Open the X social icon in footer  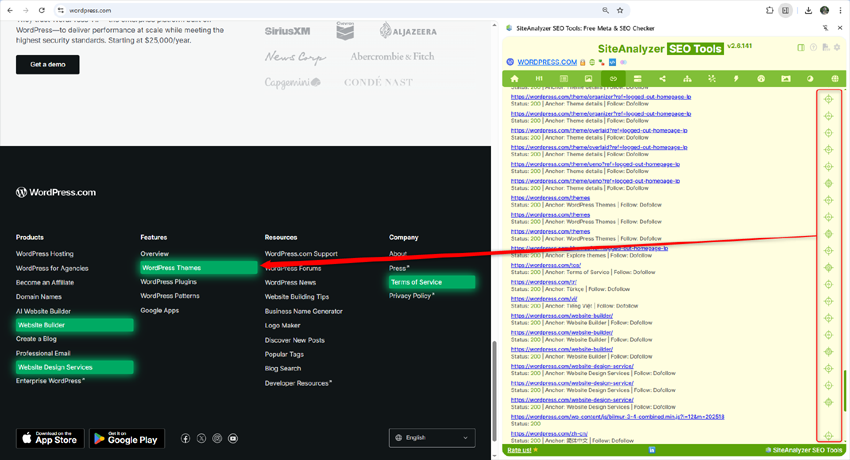201,438
